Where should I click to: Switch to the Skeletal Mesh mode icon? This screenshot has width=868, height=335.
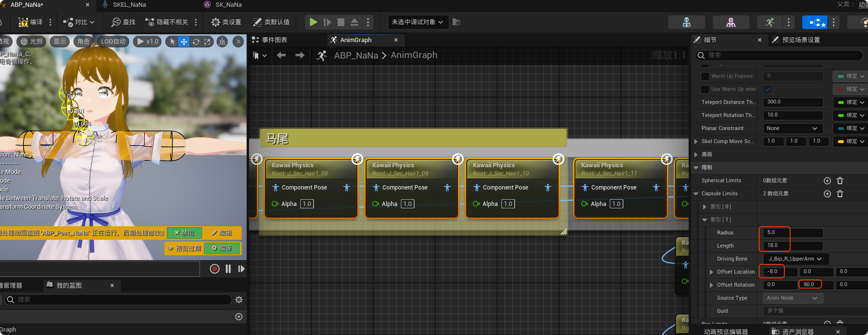point(731,22)
